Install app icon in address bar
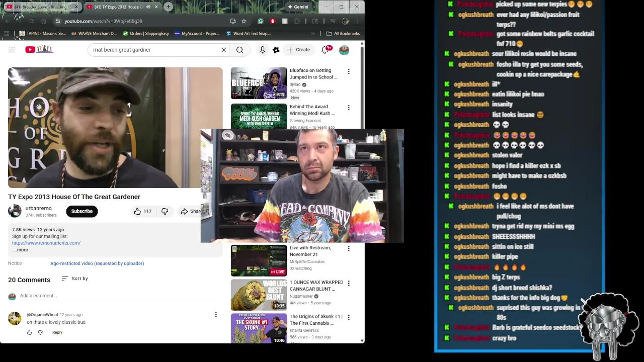Viewport: 644px width, 362px height. point(233,21)
